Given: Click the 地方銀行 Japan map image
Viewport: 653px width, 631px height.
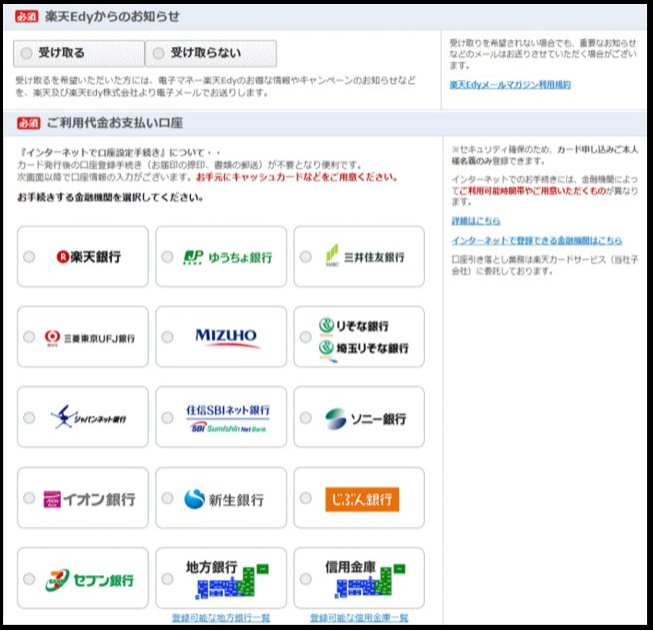Looking at the screenshot, I should (x=232, y=582).
